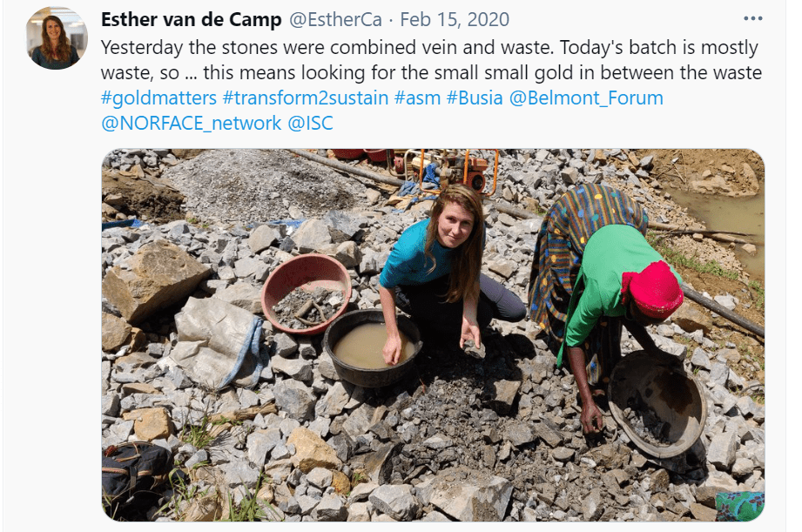Click Esther van de Camp's profile avatar
This screenshot has height=532, width=802.
pos(57,37)
